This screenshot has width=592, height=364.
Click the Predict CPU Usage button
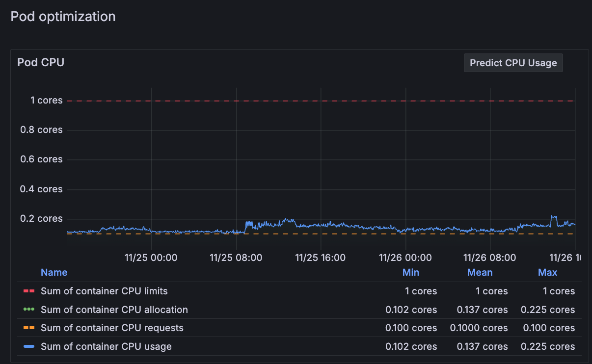[513, 63]
